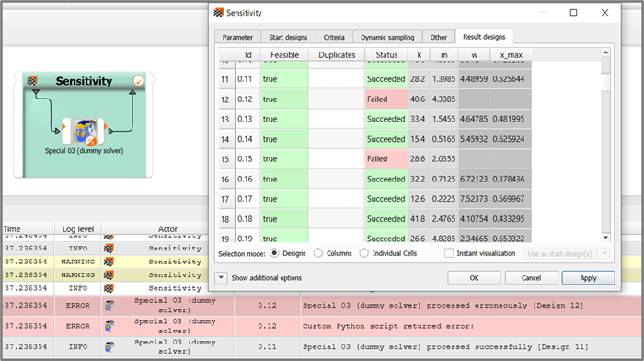The image size is (644, 361).
Task: Select Columns selection mode
Action: point(318,253)
